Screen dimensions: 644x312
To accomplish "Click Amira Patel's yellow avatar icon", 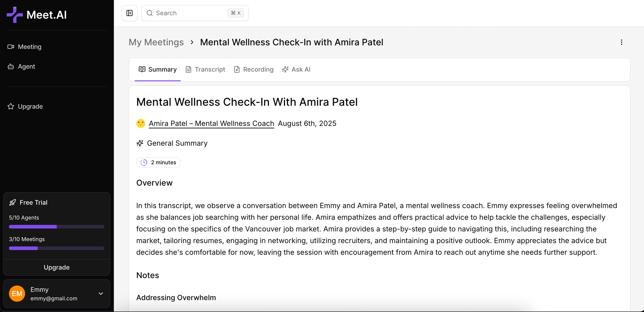I will coord(141,123).
